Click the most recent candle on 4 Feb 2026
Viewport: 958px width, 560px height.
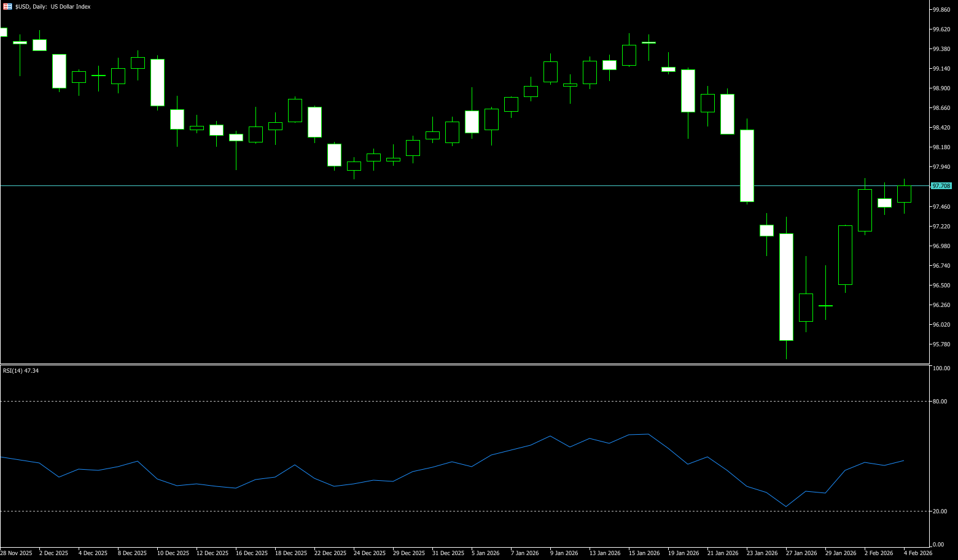(x=904, y=194)
